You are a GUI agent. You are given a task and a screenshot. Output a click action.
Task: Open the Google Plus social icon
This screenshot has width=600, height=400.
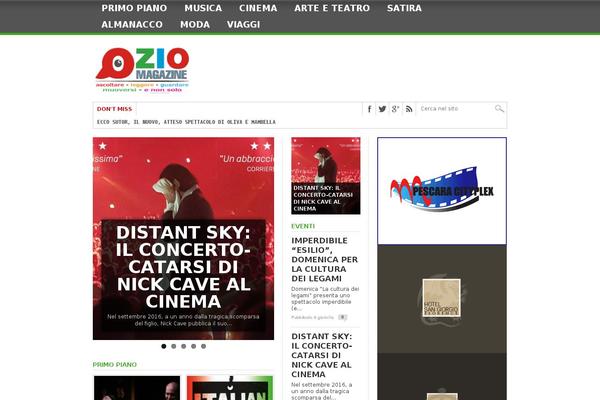tap(396, 109)
